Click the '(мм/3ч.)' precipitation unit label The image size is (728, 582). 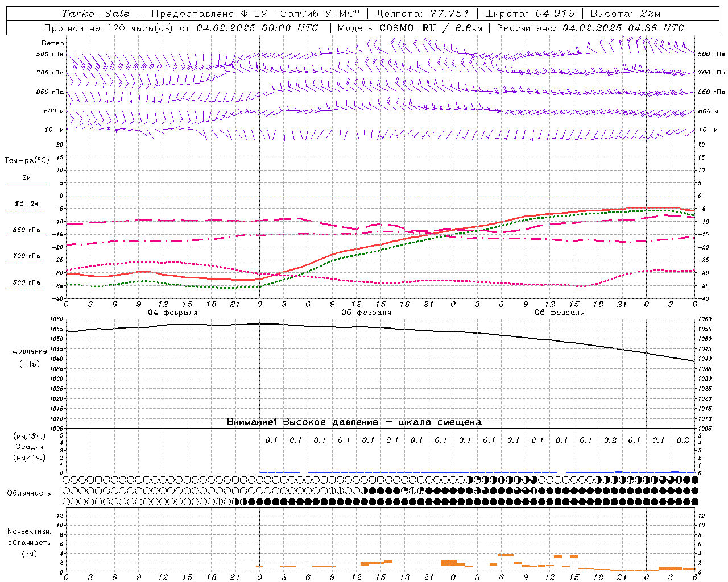[x=29, y=436]
